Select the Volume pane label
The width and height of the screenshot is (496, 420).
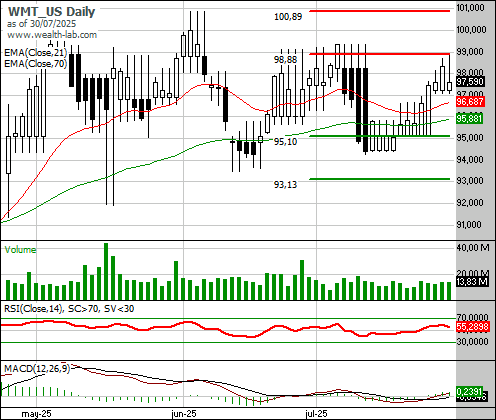(20, 250)
